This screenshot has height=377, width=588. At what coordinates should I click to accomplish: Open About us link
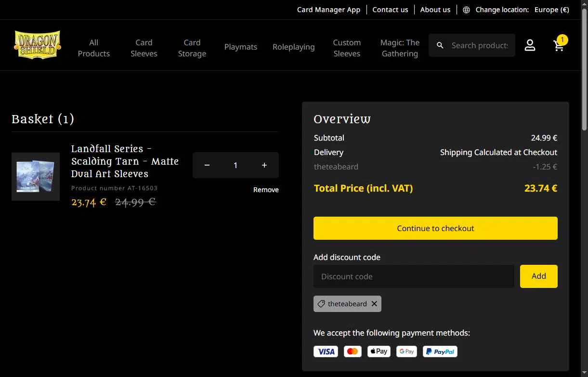point(435,10)
